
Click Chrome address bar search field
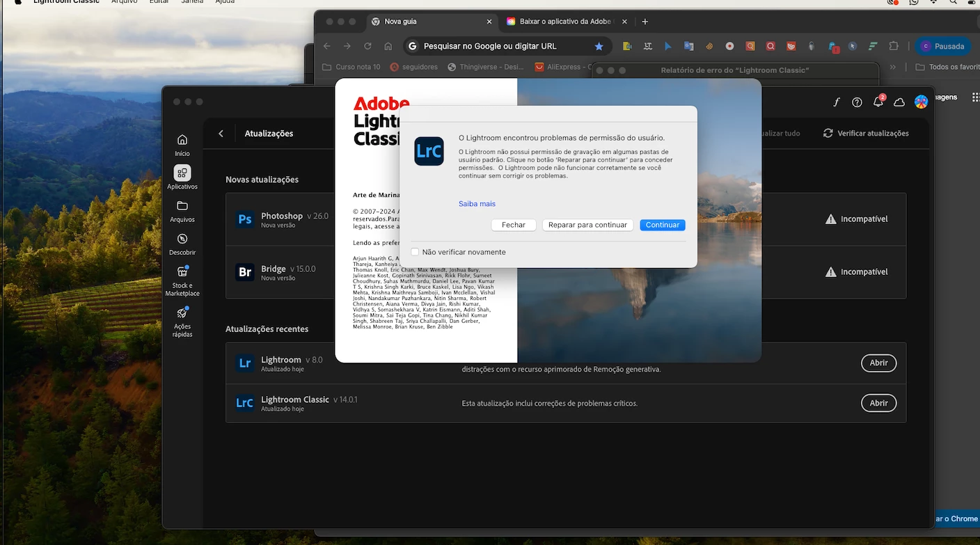tap(508, 47)
